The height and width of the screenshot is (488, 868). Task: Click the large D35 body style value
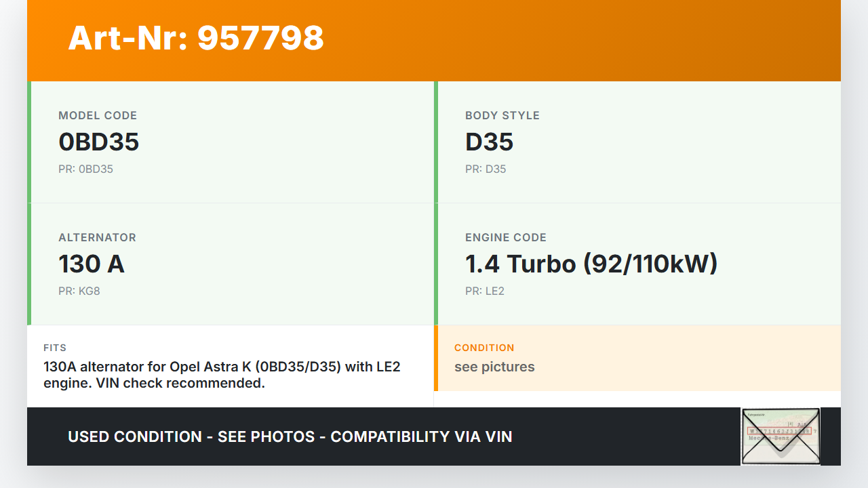(x=489, y=142)
